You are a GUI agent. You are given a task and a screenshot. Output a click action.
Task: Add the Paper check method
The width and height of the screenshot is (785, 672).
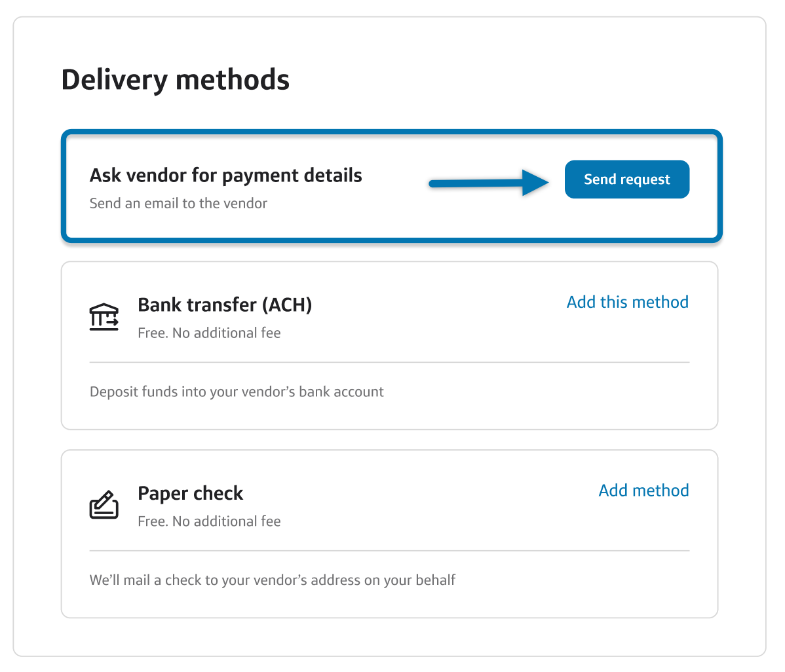tap(643, 491)
